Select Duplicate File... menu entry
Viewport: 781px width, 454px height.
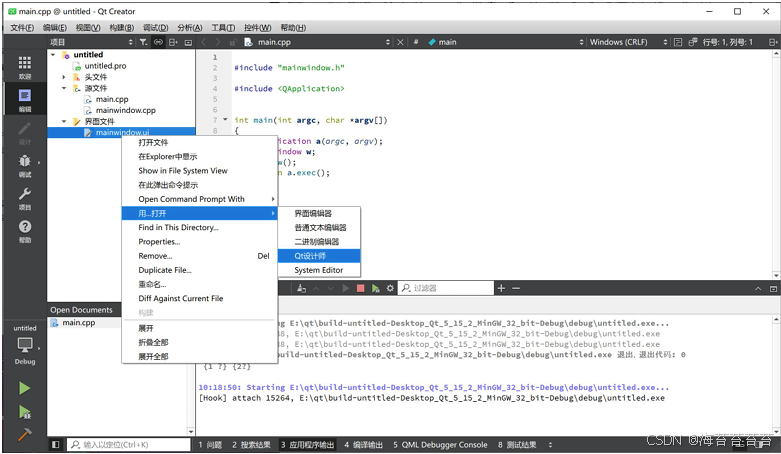[x=199, y=270]
